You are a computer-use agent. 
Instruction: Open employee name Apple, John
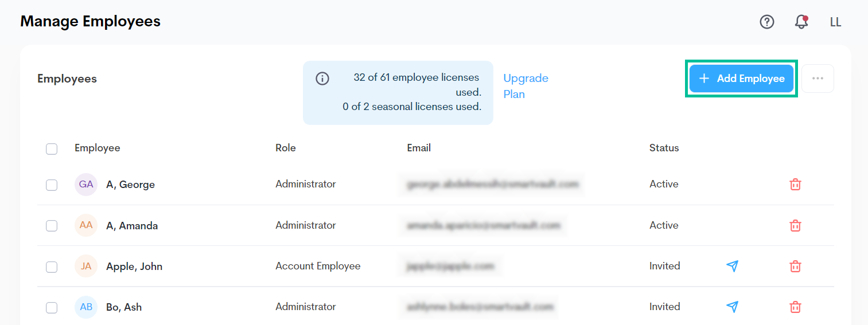pyautogui.click(x=134, y=267)
